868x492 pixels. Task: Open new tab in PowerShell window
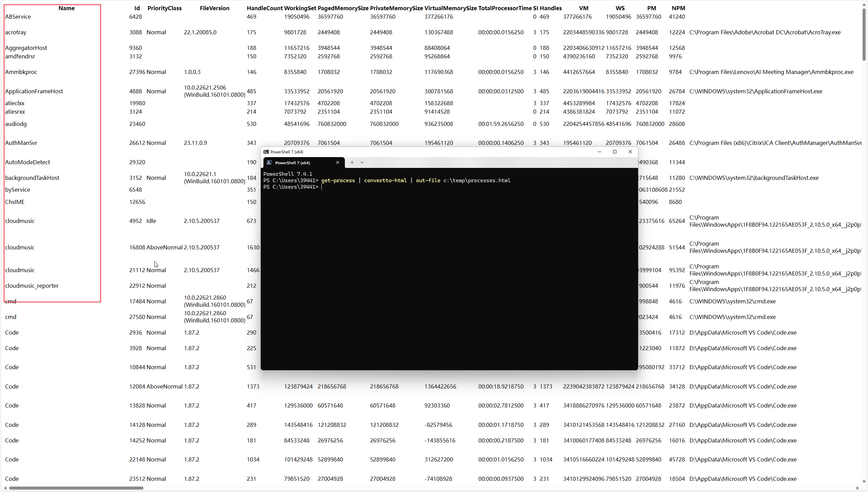click(352, 163)
